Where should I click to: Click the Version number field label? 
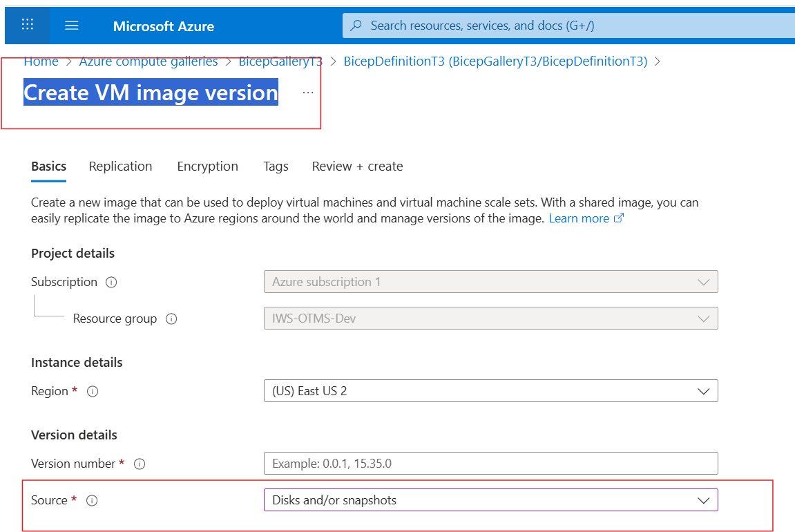click(73, 464)
